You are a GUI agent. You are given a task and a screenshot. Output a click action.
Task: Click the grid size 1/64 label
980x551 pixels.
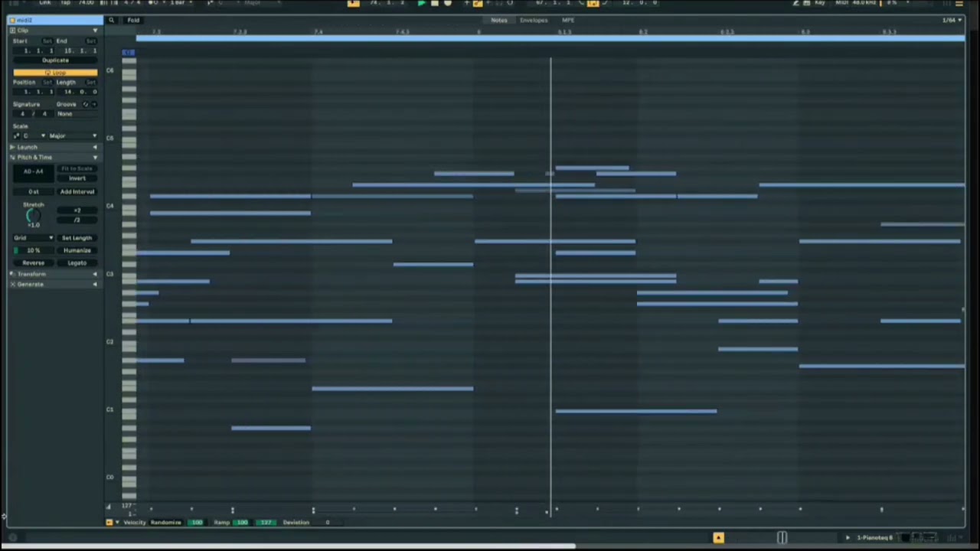tap(949, 20)
